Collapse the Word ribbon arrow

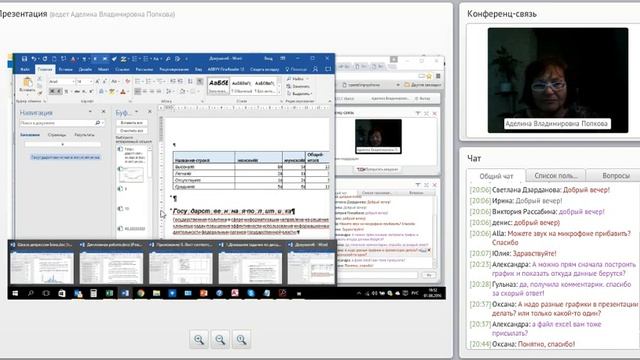click(x=329, y=101)
